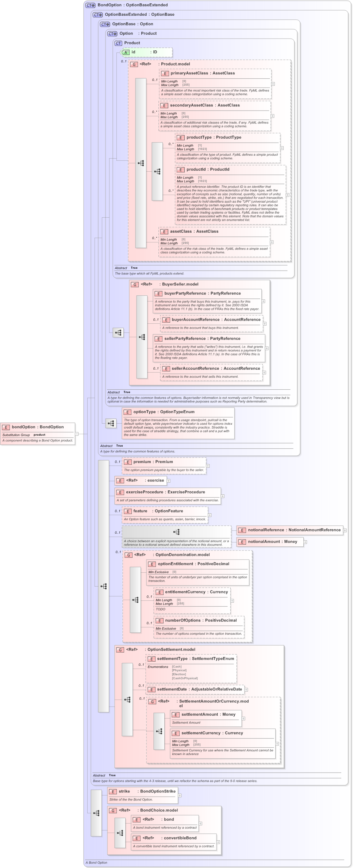Click the CT icon beside Product
Screen dimensions: 353x868
coord(118,43)
